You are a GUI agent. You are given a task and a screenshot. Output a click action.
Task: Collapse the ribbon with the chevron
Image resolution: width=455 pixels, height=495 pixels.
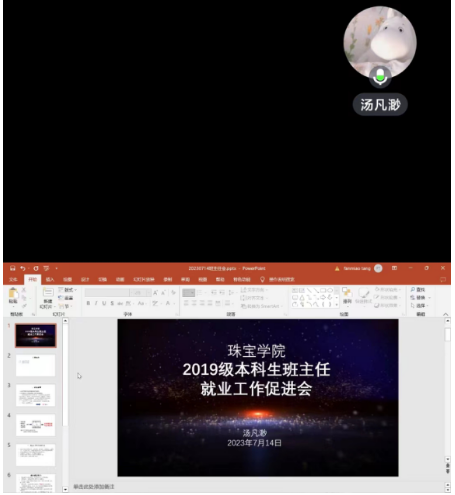(445, 314)
